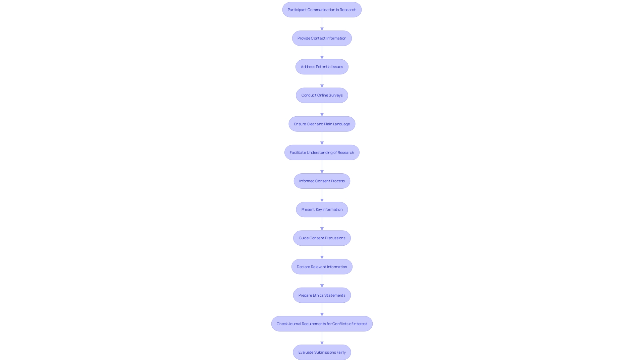The width and height of the screenshot is (644, 362).
Task: Click the Check Journal Requirements for Conflicts node
Action: click(x=322, y=323)
